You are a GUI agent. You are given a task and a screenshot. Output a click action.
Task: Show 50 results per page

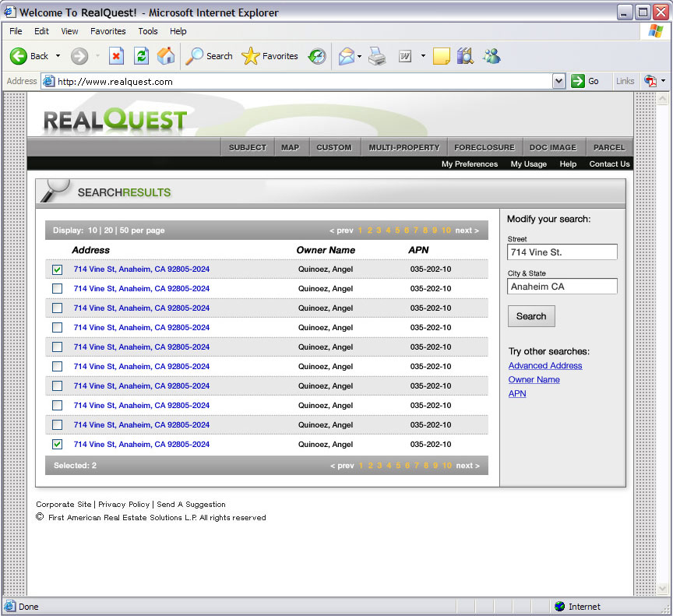pos(124,231)
